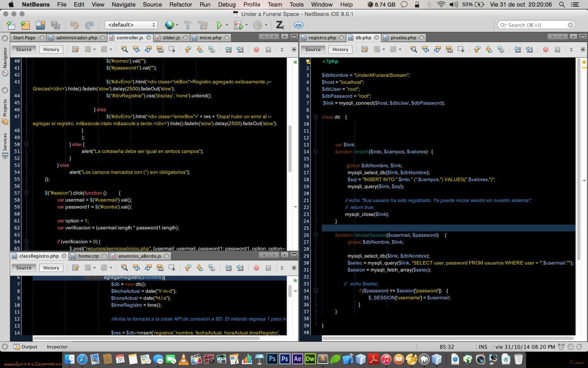Click the New File toolbar icon
Image resolution: width=588 pixels, height=368 pixels.
tap(11, 25)
